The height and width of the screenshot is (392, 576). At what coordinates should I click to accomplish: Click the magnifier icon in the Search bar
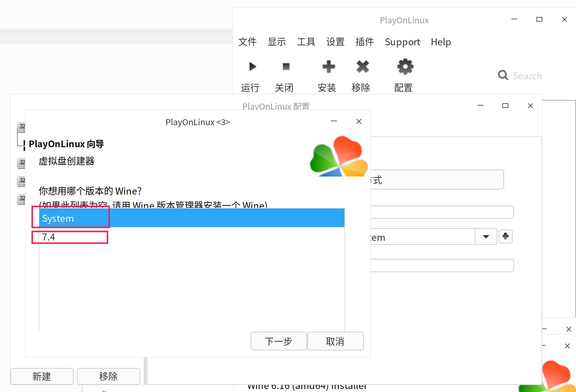[x=503, y=75]
